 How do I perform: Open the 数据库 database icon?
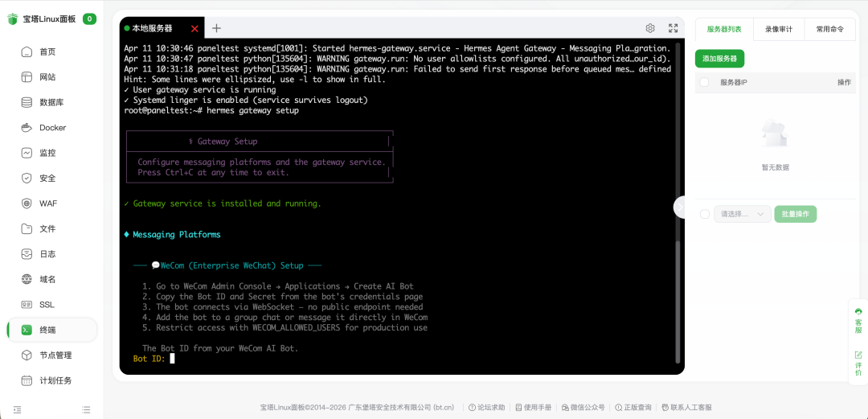point(27,102)
